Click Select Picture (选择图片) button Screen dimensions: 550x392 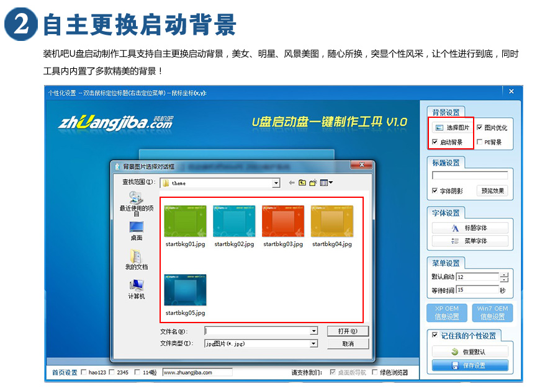(x=452, y=128)
